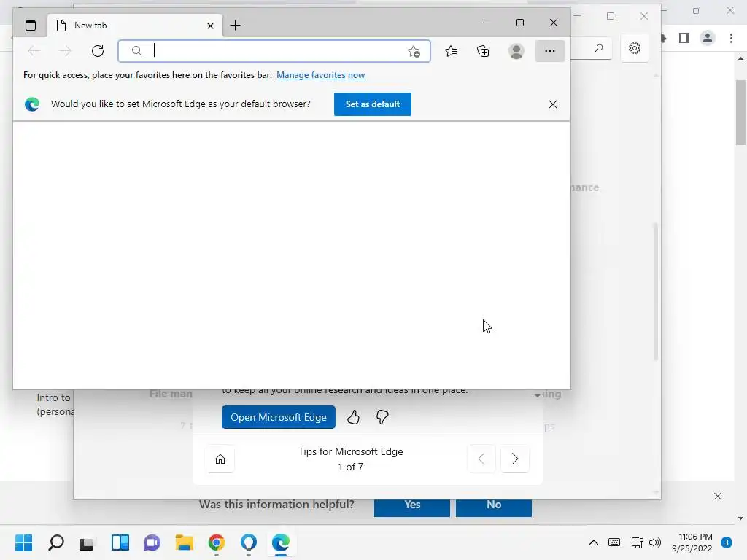Screen dimensions: 747x560
Task: Click Chrome scrollbar down arrow
Action: pyautogui.click(x=740, y=518)
